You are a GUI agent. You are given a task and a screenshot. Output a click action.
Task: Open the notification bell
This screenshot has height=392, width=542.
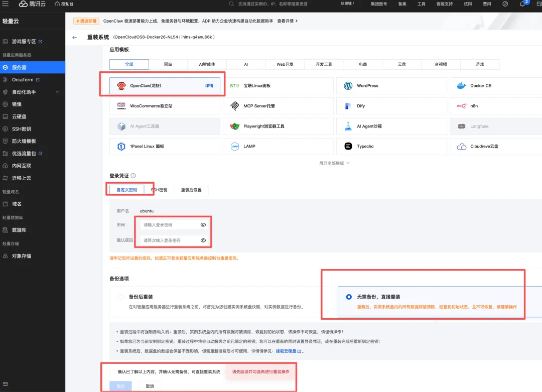click(522, 4)
